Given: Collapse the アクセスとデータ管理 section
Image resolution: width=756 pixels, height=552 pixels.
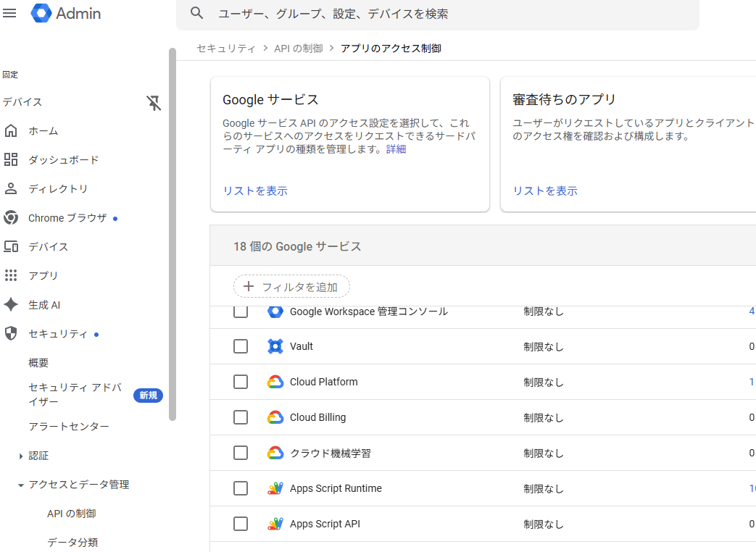Looking at the screenshot, I should coord(21,485).
